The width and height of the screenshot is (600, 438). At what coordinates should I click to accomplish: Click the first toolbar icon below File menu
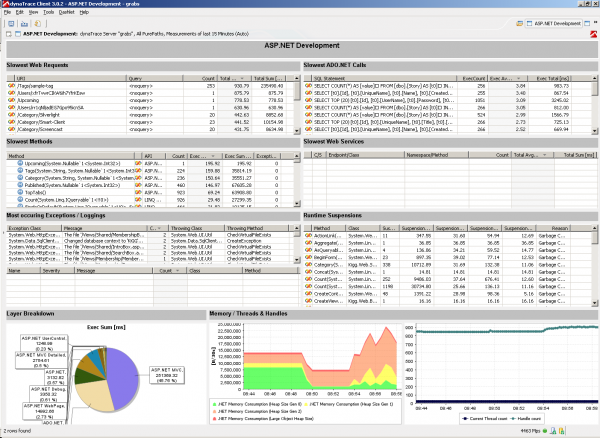click(x=11, y=24)
